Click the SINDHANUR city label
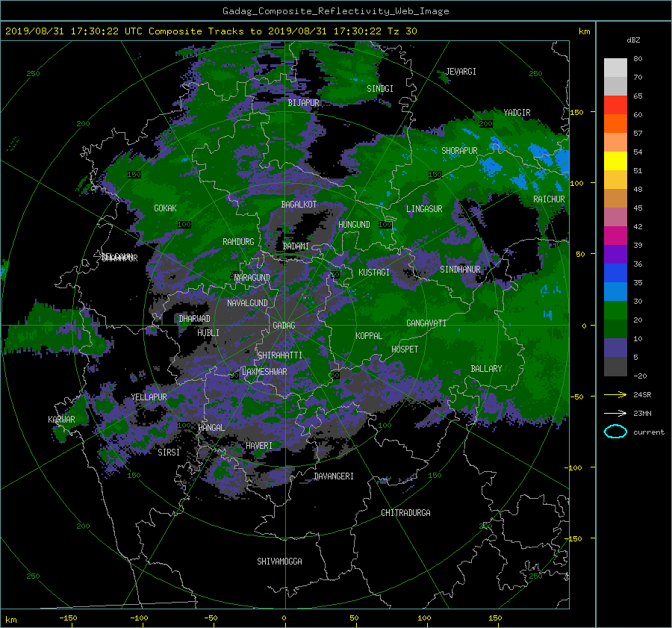 click(x=460, y=270)
